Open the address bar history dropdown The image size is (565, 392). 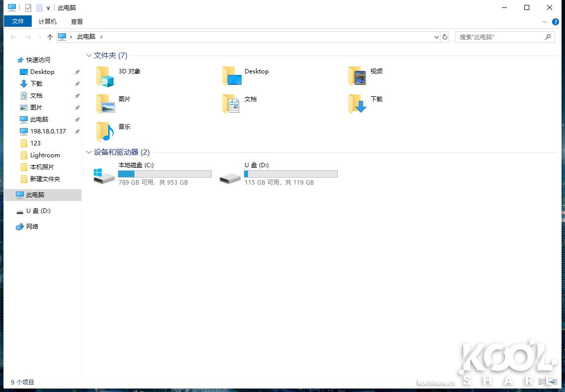[437, 37]
